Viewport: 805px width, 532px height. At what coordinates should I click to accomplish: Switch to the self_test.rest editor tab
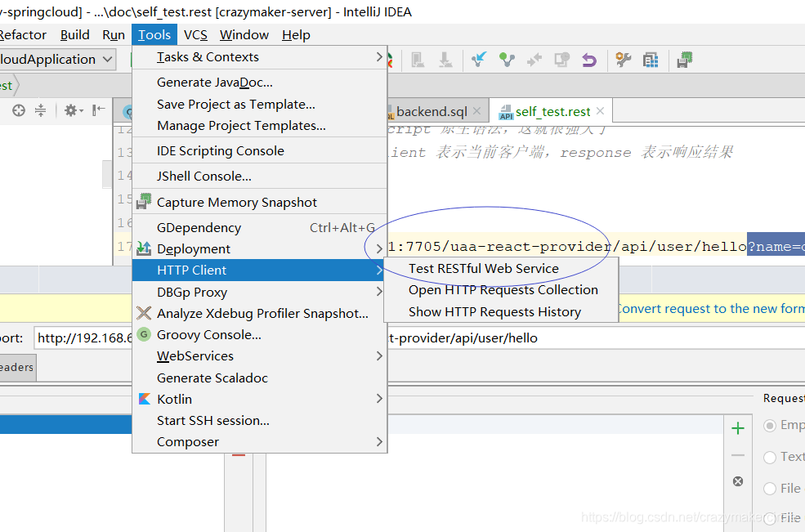click(x=552, y=111)
